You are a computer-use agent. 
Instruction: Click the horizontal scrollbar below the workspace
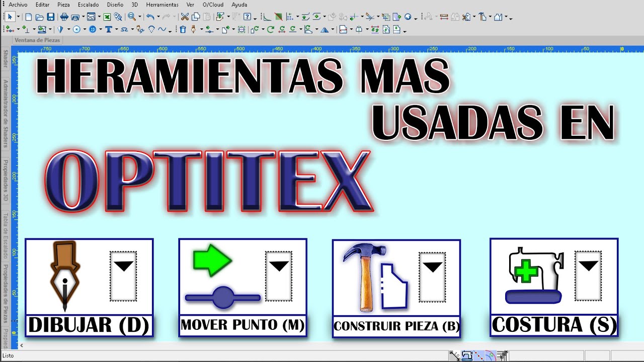[x=332, y=345]
